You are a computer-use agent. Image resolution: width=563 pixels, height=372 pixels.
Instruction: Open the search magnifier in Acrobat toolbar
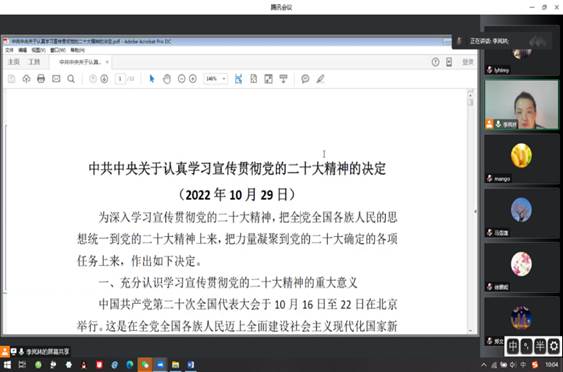[x=71, y=79]
